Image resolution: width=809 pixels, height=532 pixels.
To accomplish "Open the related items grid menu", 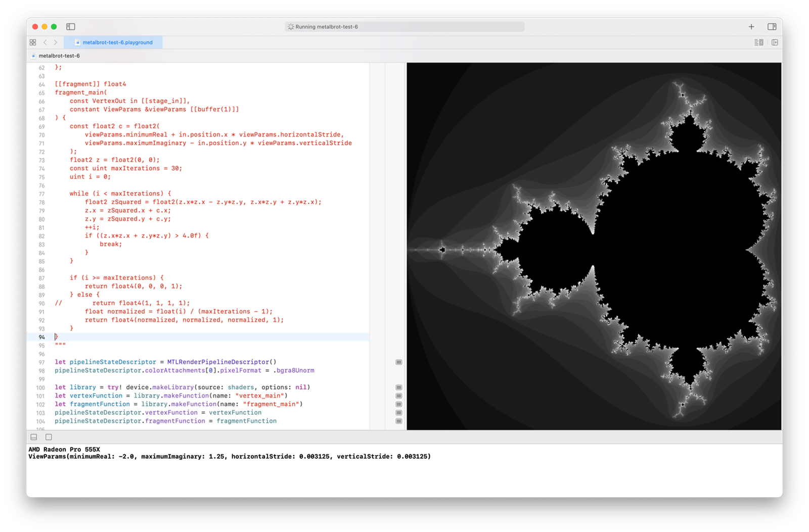I will pyautogui.click(x=33, y=42).
